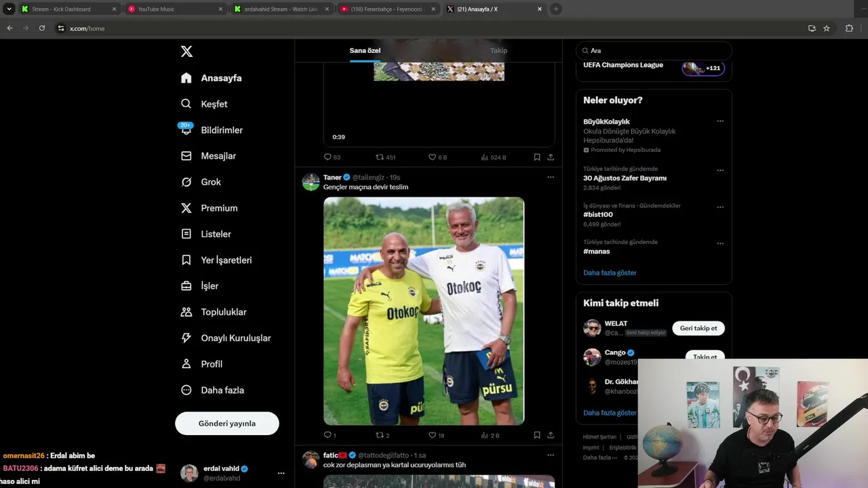Image resolution: width=868 pixels, height=488 pixels.
Task: Open Taner's profile avatar
Action: pyautogui.click(x=311, y=182)
